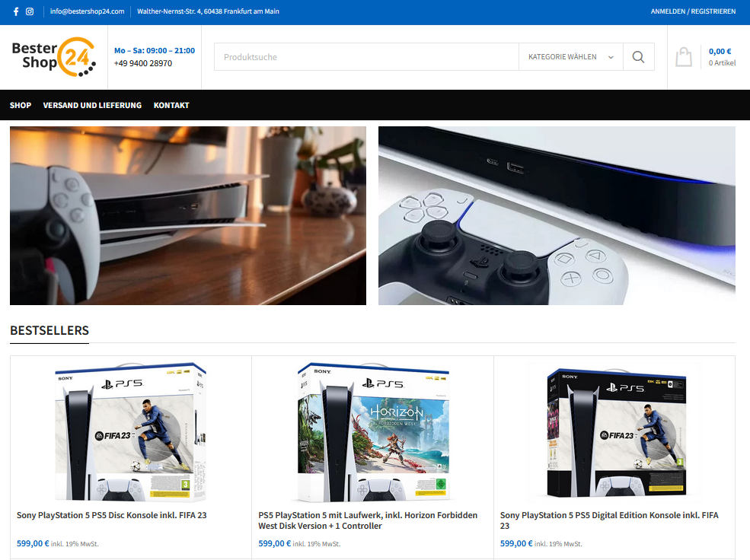Image resolution: width=750 pixels, height=560 pixels.
Task: Expand the Kategorie wählen dropdown
Action: pos(570,57)
